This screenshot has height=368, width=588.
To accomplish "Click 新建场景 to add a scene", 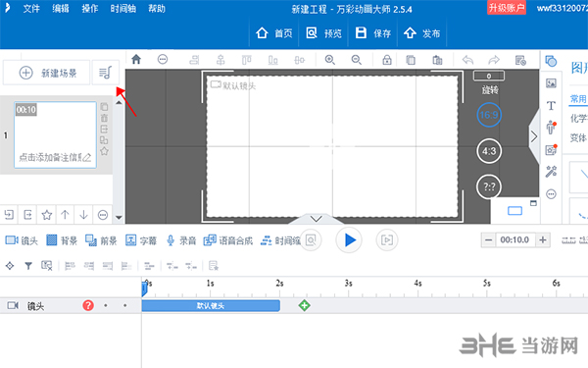I will [47, 73].
